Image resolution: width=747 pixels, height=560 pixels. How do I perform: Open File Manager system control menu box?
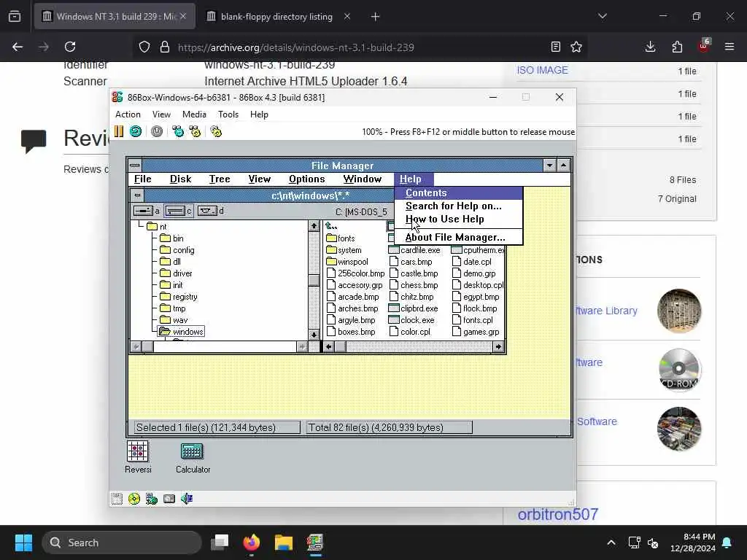(135, 166)
